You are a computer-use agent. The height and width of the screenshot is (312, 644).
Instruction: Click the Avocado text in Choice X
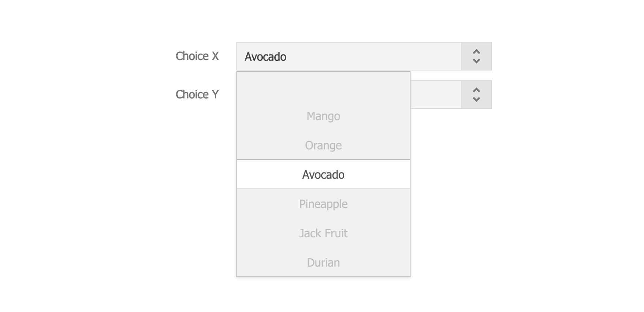point(266,57)
